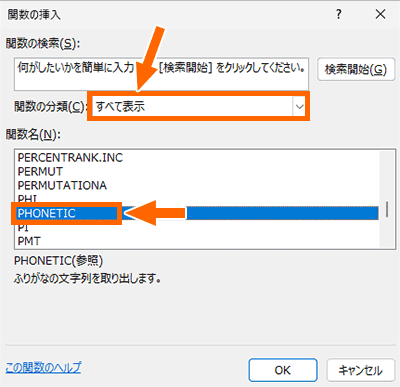
Task: Open the この関数のヘルプ help link
Action: point(43,367)
